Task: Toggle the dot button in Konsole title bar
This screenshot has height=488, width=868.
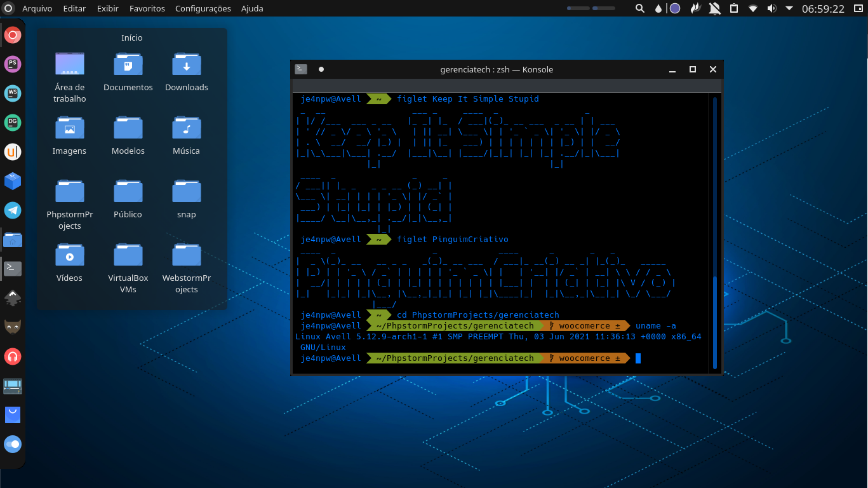Action: coord(321,69)
